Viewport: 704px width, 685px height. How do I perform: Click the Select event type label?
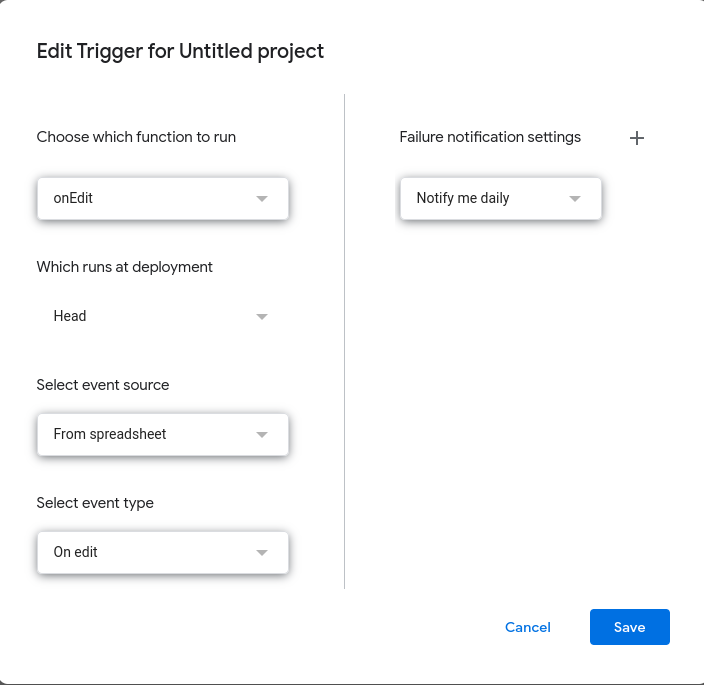[95, 503]
